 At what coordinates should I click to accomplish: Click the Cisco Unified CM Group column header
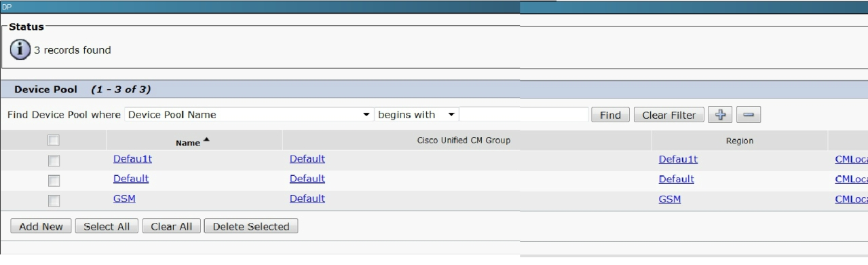point(463,140)
